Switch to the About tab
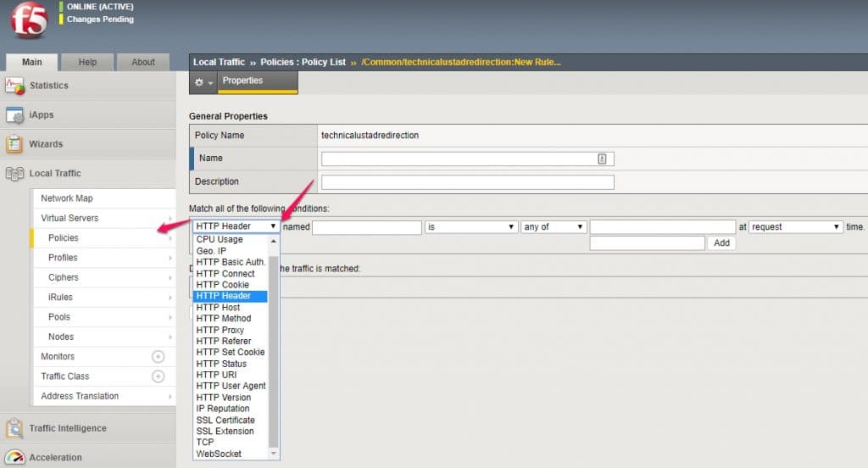This screenshot has height=468, width=868. [x=143, y=62]
